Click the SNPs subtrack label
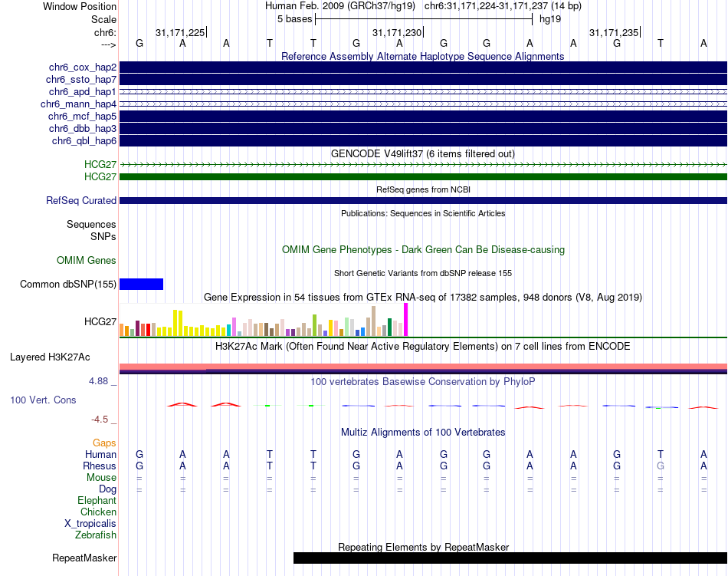This screenshot has width=728, height=576. tap(103, 236)
